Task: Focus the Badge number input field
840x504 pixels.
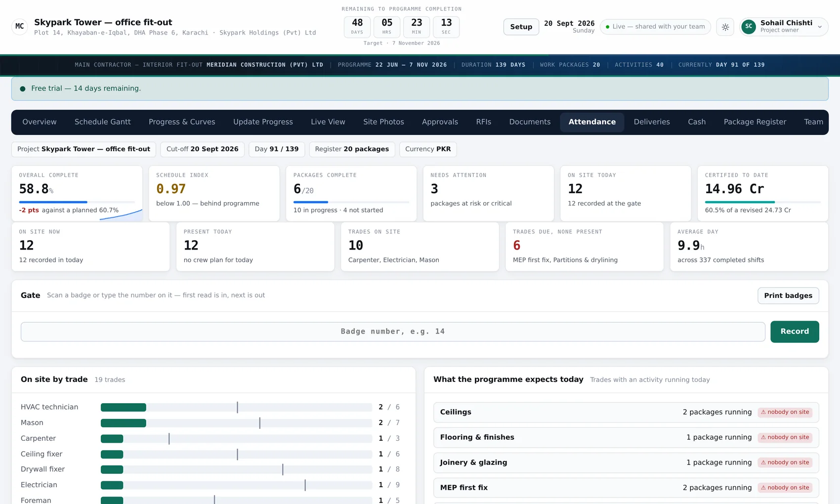Action: pos(393,332)
